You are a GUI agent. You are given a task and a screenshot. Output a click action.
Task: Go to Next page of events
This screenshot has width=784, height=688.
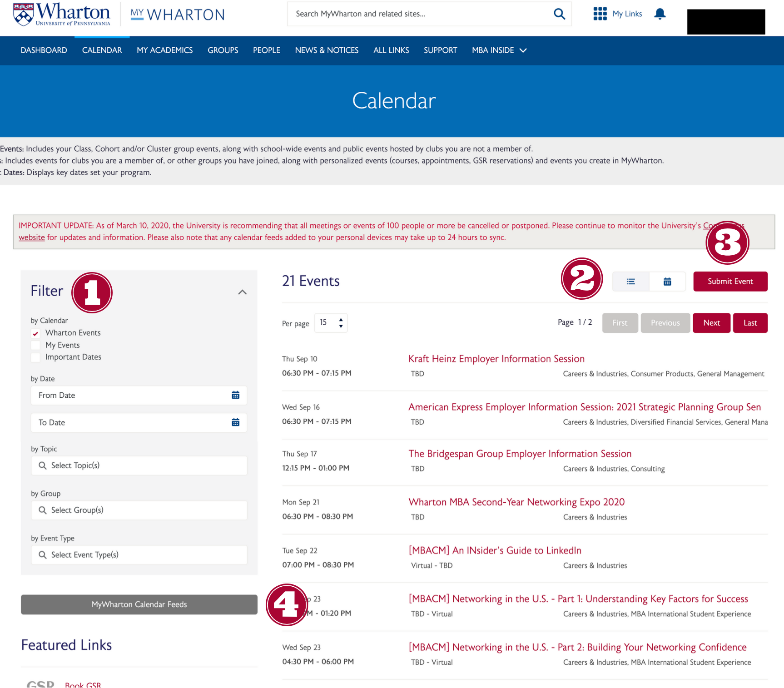712,323
